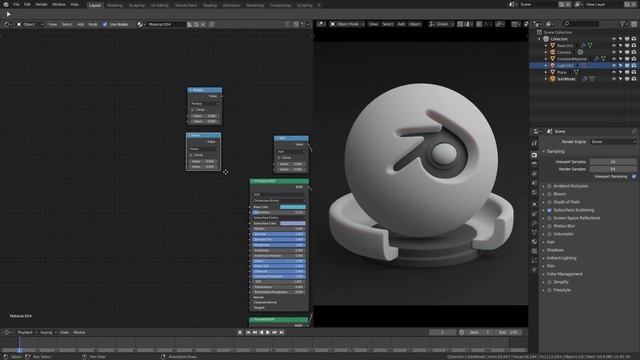Enable Ambient Occlusion checkbox
Image resolution: width=640 pixels, height=360 pixels.
[x=549, y=186]
